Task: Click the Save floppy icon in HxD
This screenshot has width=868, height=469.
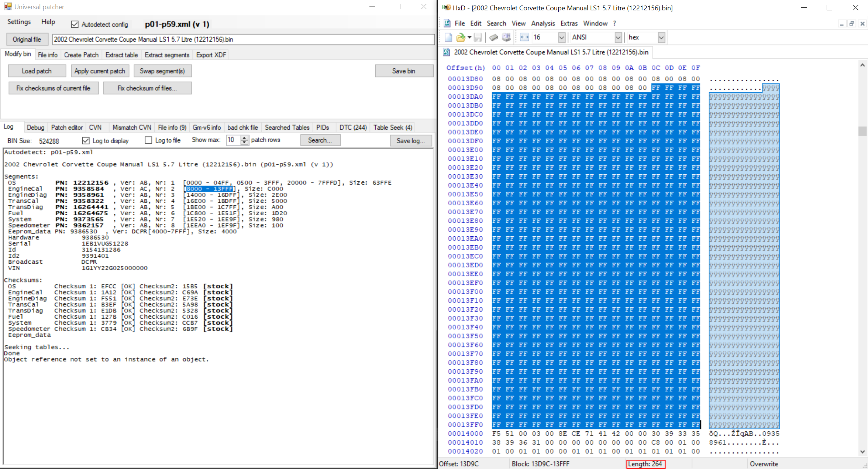Action: click(478, 37)
